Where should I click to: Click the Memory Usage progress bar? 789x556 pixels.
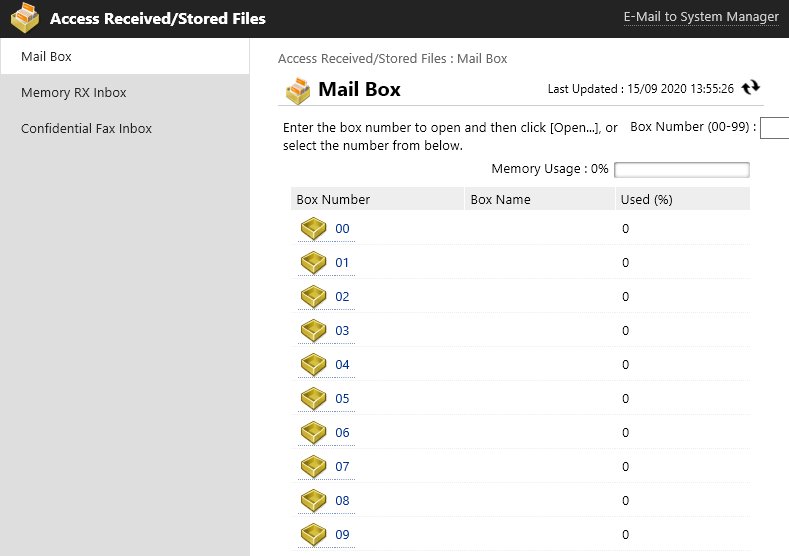click(681, 170)
